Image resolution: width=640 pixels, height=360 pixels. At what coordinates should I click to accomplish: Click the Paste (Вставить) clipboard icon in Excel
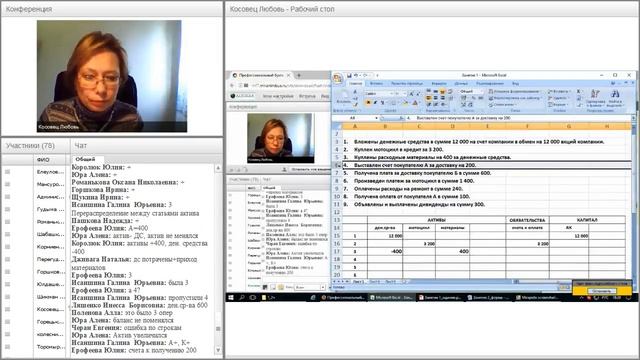344,96
